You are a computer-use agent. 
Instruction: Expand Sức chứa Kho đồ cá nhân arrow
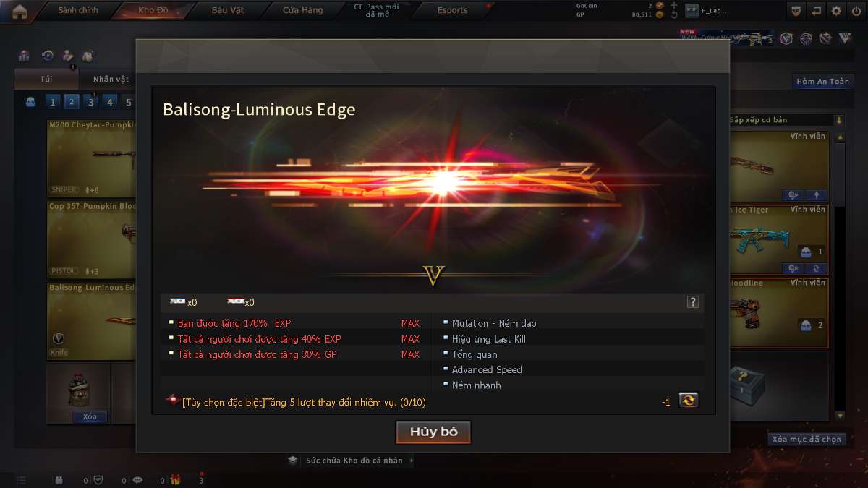412,460
